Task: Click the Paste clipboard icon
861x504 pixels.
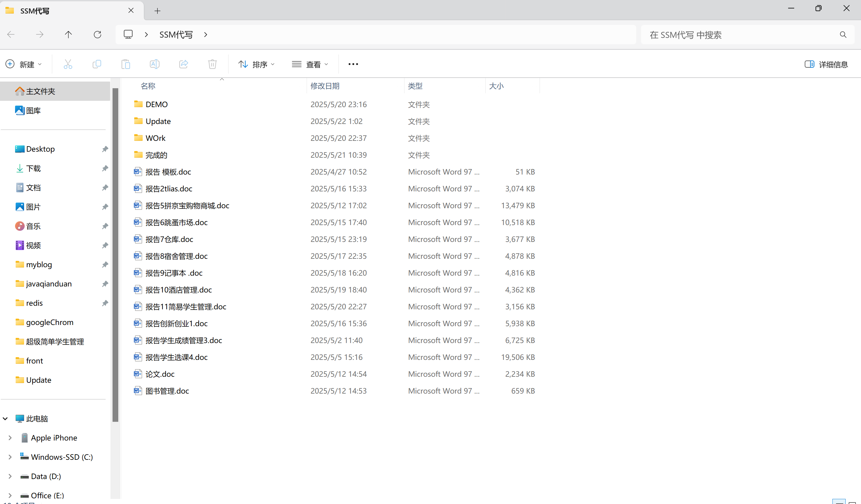Action: [x=126, y=64]
